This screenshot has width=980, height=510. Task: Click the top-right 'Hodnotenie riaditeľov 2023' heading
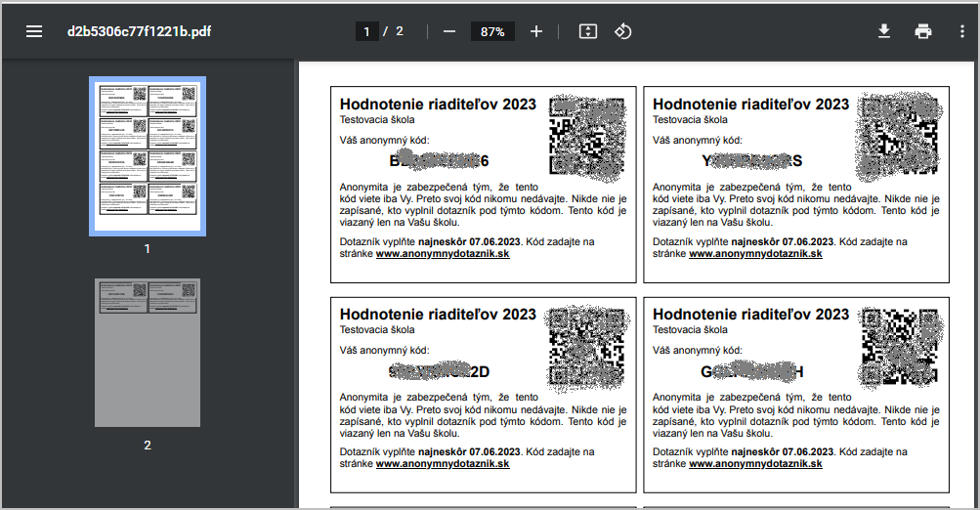[x=751, y=105]
